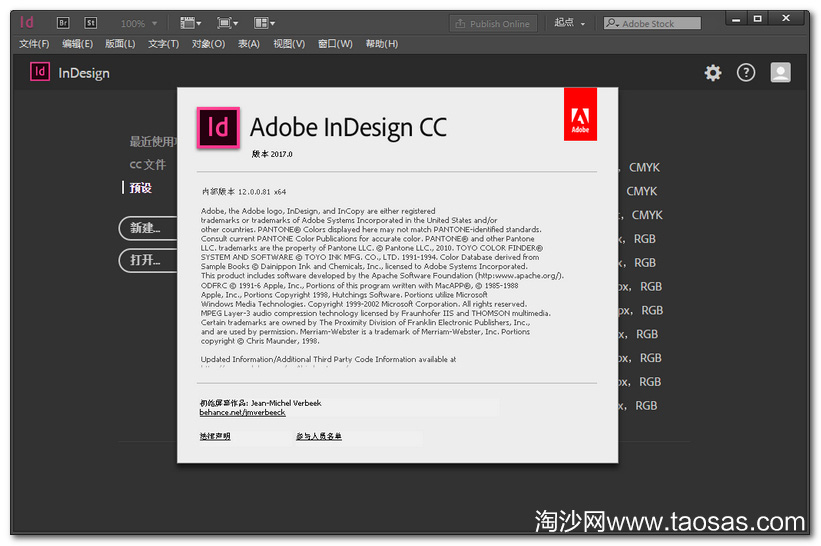The image size is (821, 546).
Task: Open the 参与人员名单 link
Action: [319, 436]
